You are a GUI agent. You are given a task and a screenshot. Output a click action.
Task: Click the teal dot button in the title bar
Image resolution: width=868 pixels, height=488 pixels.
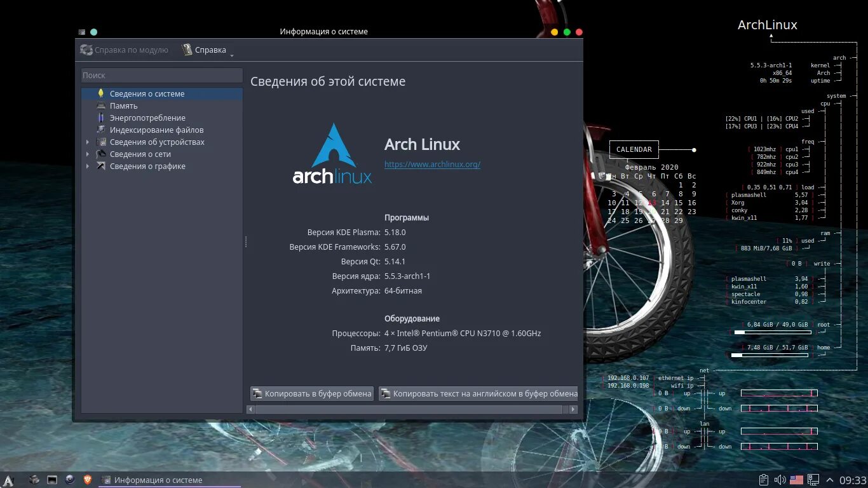tap(94, 32)
